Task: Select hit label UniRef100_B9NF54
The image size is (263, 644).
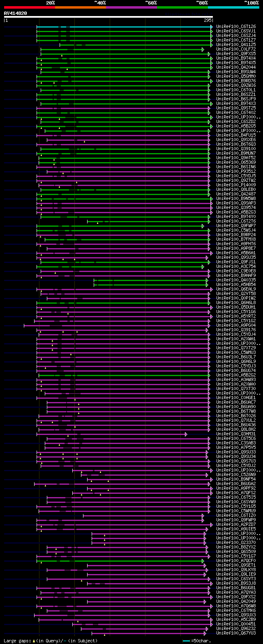Action: coord(236,479)
